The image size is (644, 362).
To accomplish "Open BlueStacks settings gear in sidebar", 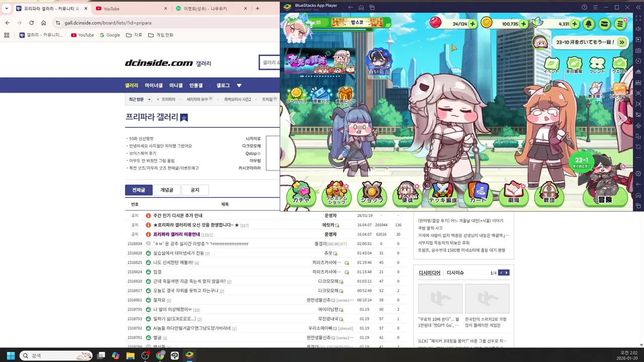I will (x=638, y=174).
